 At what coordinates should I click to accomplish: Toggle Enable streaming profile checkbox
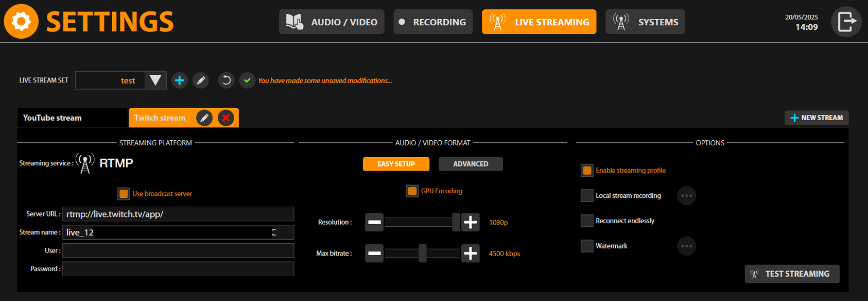[587, 171]
